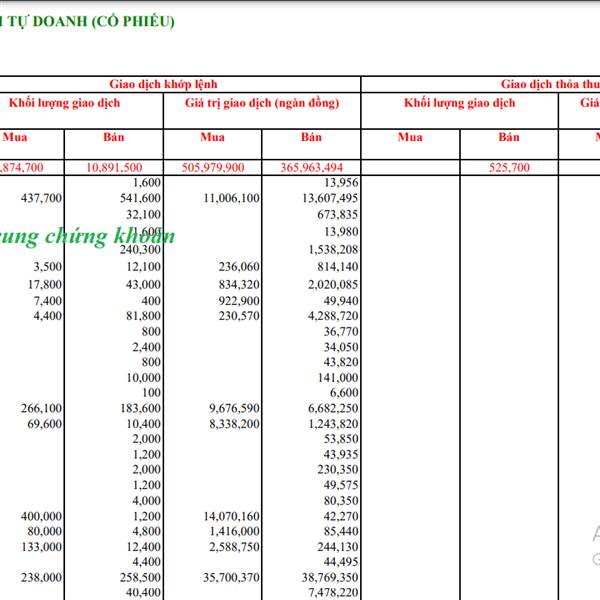This screenshot has width=600, height=600.
Task: Select the value 8,338,200
Action: coord(234,424)
